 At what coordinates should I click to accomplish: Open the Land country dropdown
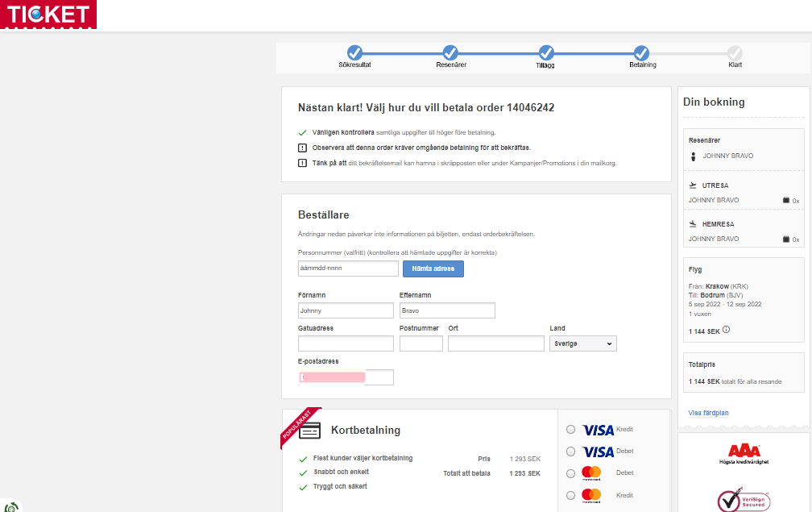coord(583,343)
